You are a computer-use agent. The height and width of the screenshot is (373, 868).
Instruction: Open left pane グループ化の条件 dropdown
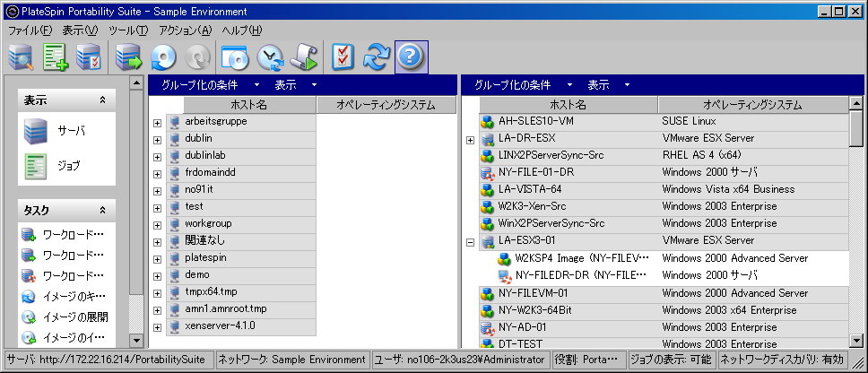tap(211, 85)
